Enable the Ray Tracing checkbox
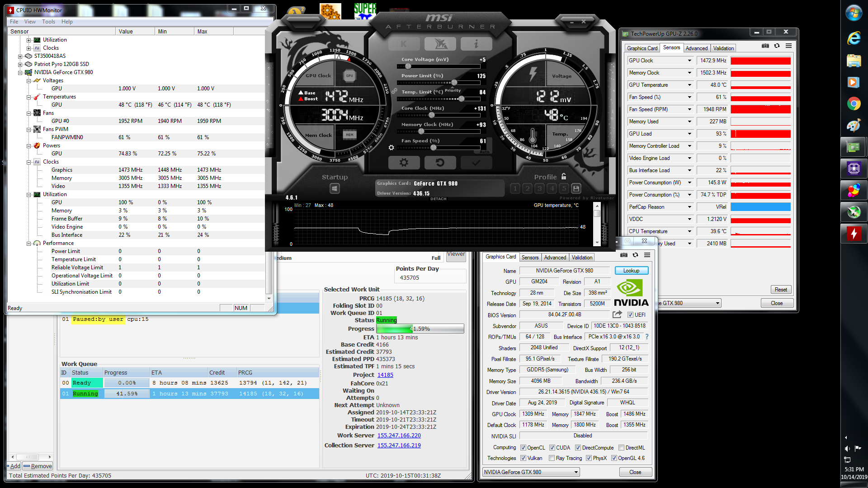Screen dimensions: 868x488 552,458
